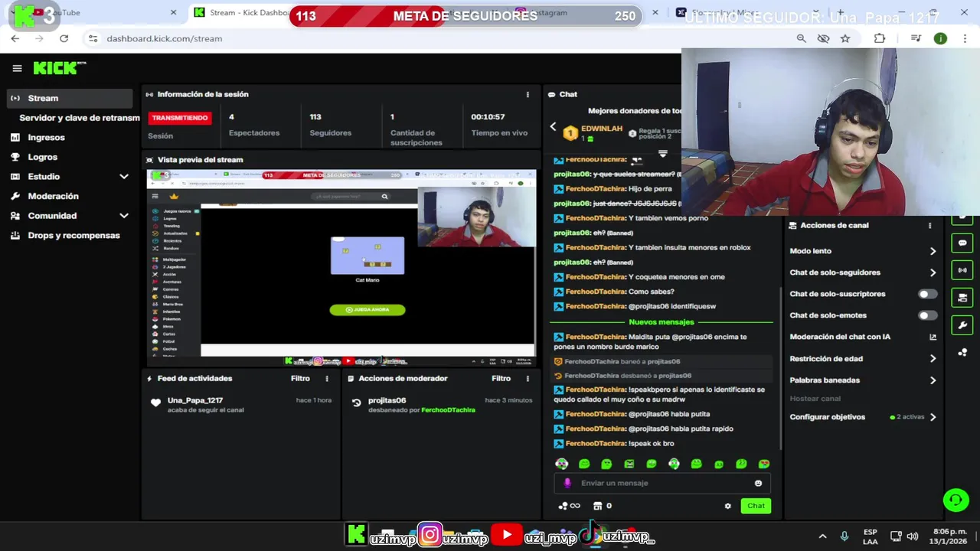Reload the page with browser refresh
The height and width of the screenshot is (551, 980).
tap(64, 38)
